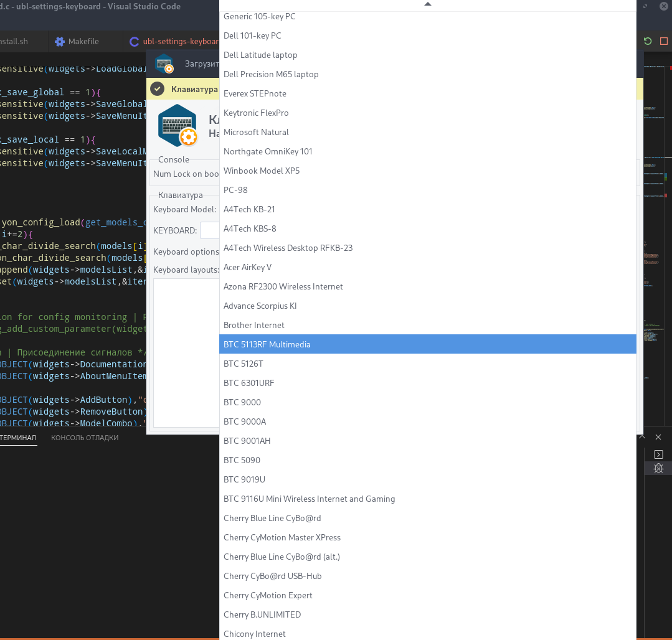Click the green restart debug icon
672x640 pixels.
pos(648,41)
